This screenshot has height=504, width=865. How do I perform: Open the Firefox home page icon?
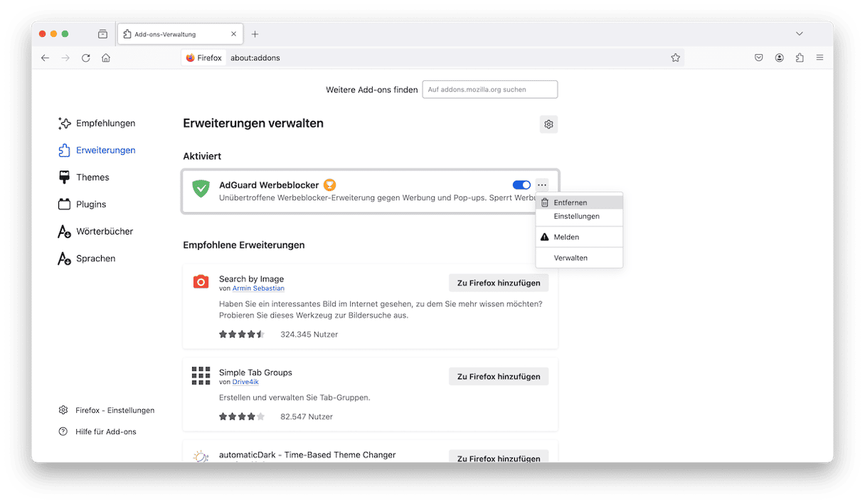106,58
